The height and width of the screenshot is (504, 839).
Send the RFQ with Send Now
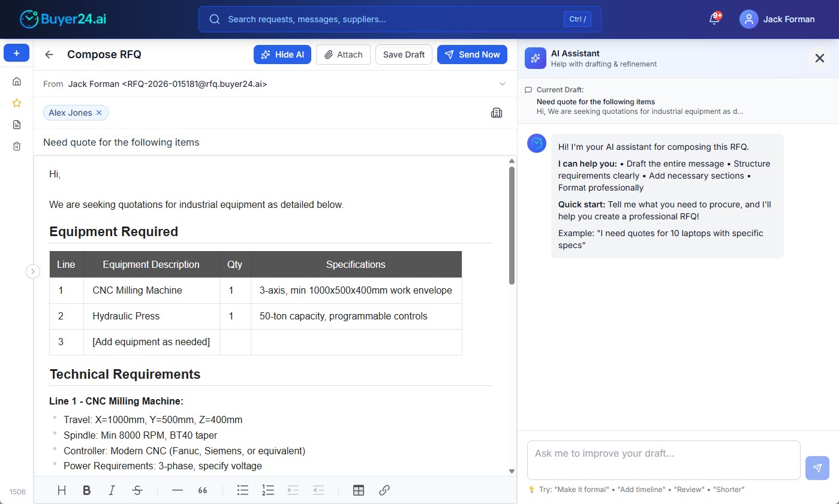pos(472,55)
